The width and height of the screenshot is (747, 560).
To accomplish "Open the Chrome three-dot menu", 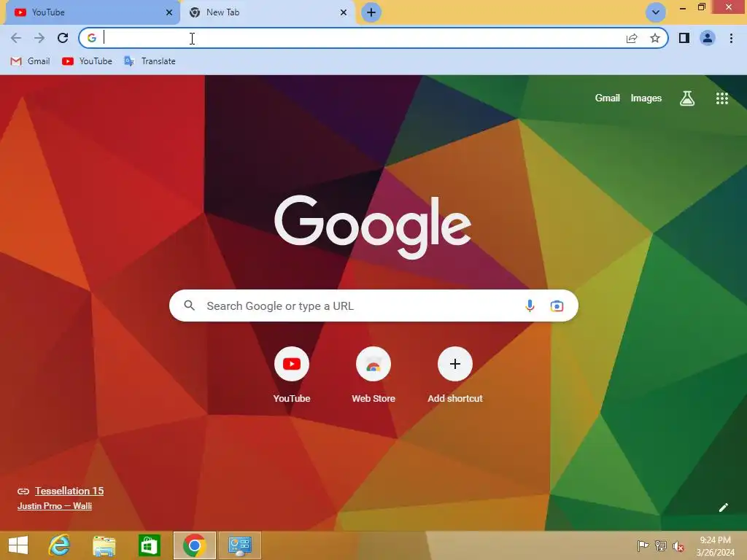I will [x=731, y=38].
